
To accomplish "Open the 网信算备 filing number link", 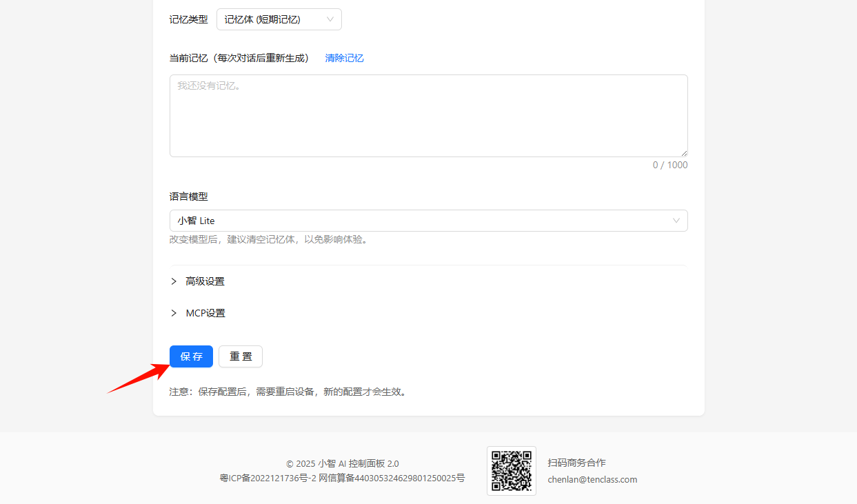I will [392, 478].
